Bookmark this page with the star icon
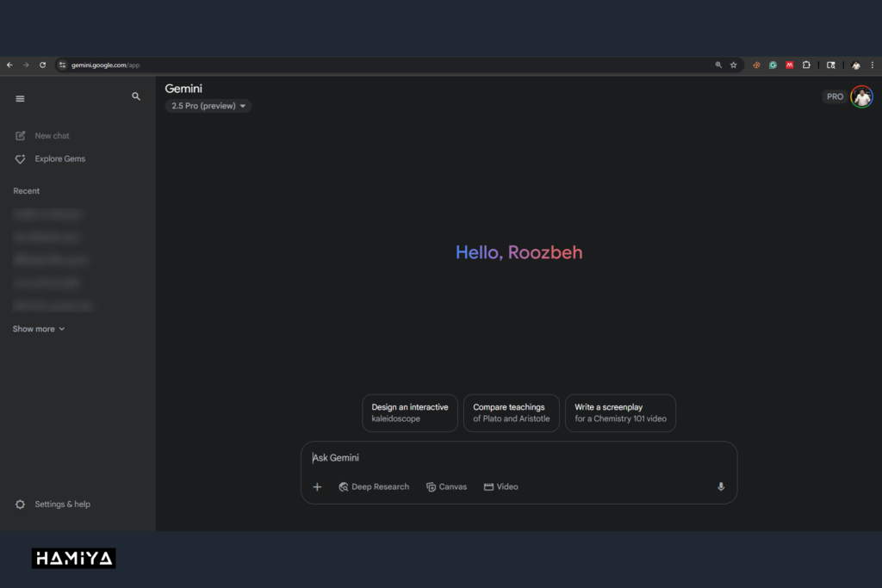 coord(734,65)
